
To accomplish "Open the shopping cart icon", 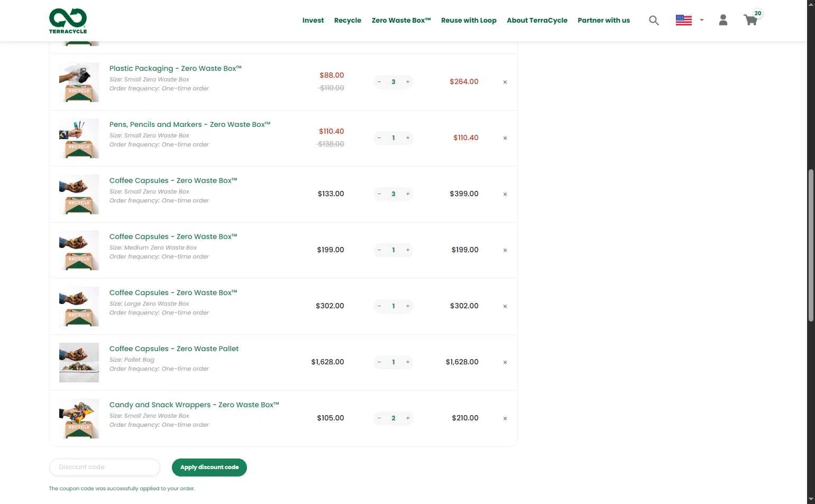I will 750,20.
